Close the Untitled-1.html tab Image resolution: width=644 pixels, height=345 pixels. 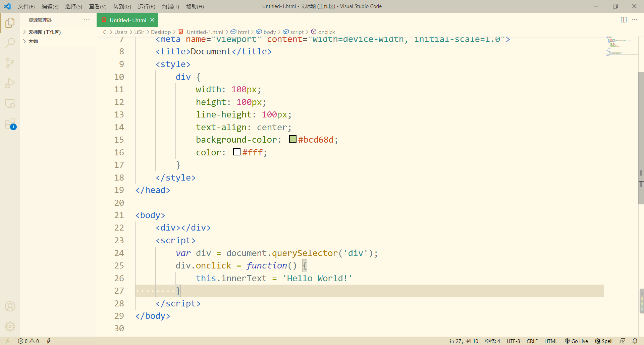pos(152,20)
